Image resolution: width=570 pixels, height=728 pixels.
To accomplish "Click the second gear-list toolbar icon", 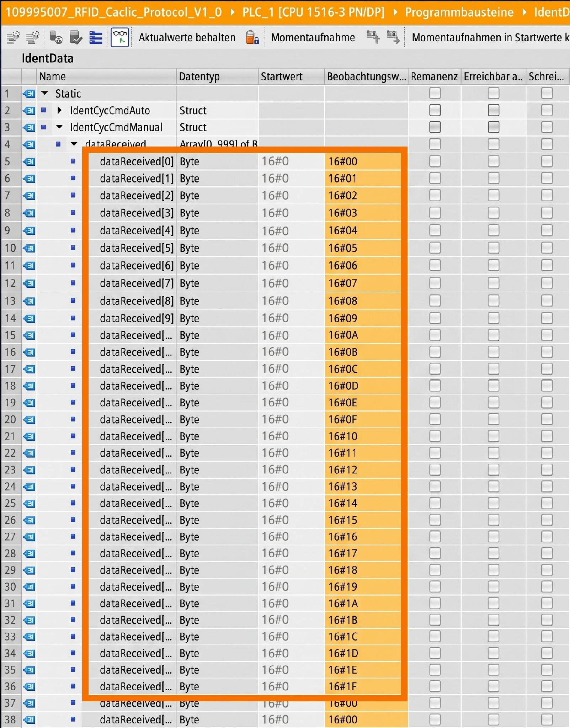I will pyautogui.click(x=33, y=37).
